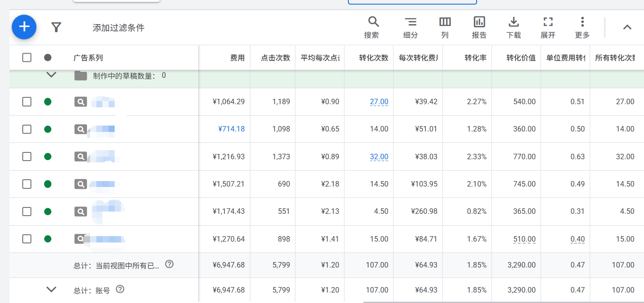Viewport: 644px width, 303px height.
Task: Collapse the chart using the up chevron
Action: [627, 27]
